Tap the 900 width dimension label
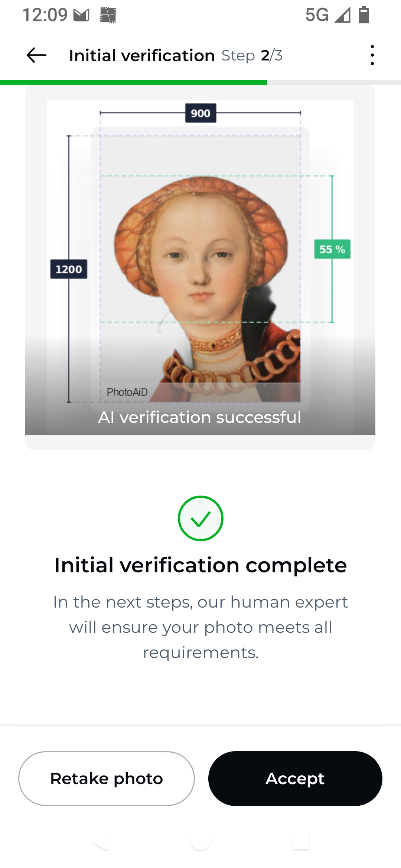The width and height of the screenshot is (401, 868). pos(200,113)
